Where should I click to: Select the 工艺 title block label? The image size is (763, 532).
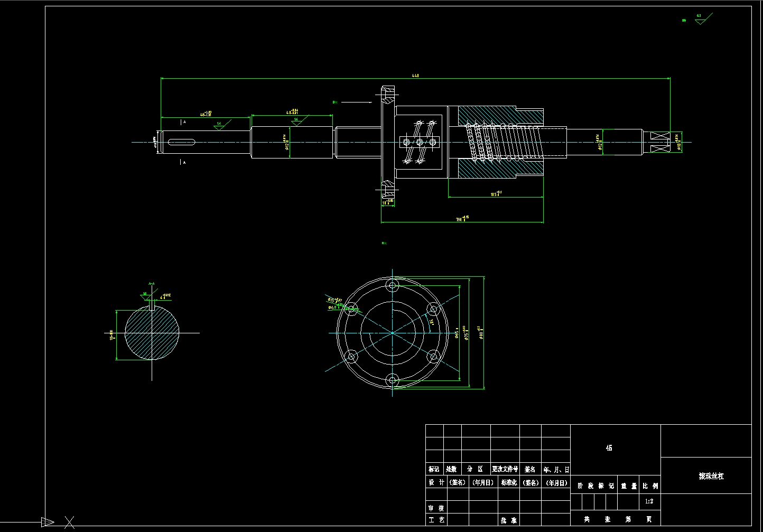436,520
